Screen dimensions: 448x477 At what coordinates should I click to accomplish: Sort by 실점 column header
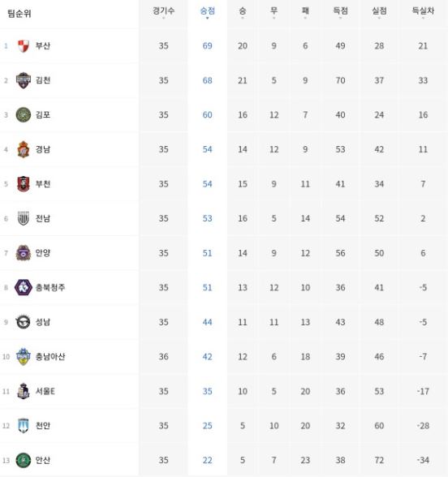point(379,11)
